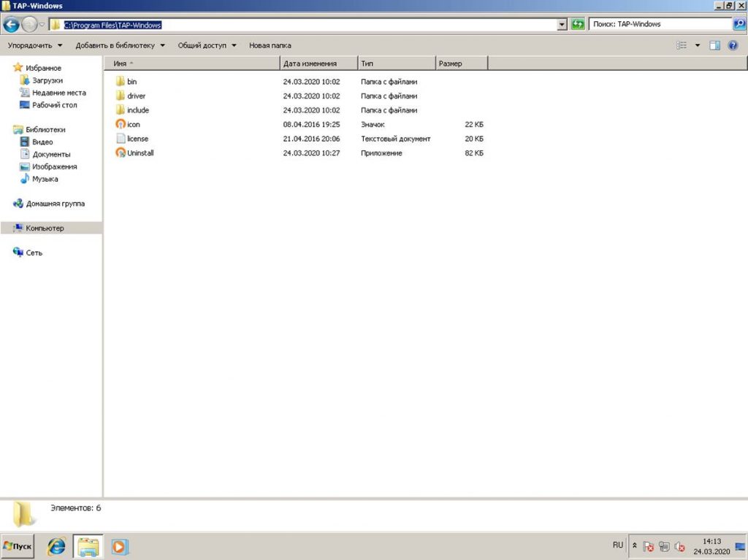Click the large folder icon in details pane
The image size is (748, 560).
[23, 514]
